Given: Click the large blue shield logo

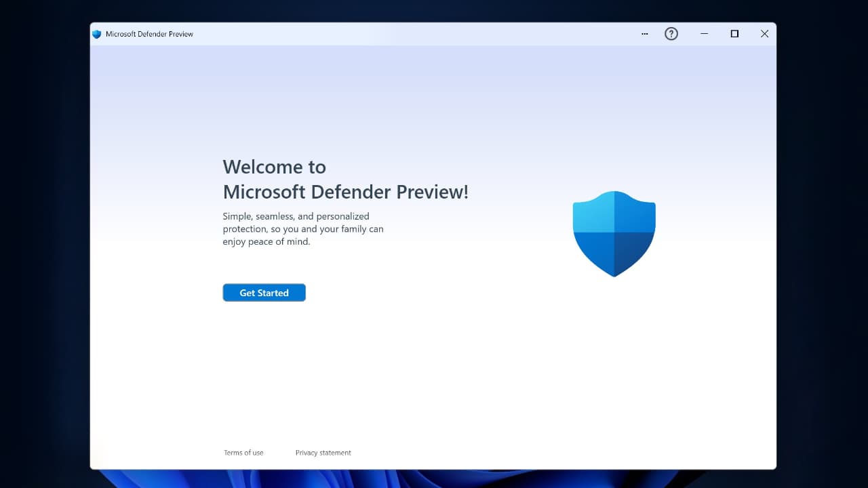Looking at the screenshot, I should coord(614,233).
